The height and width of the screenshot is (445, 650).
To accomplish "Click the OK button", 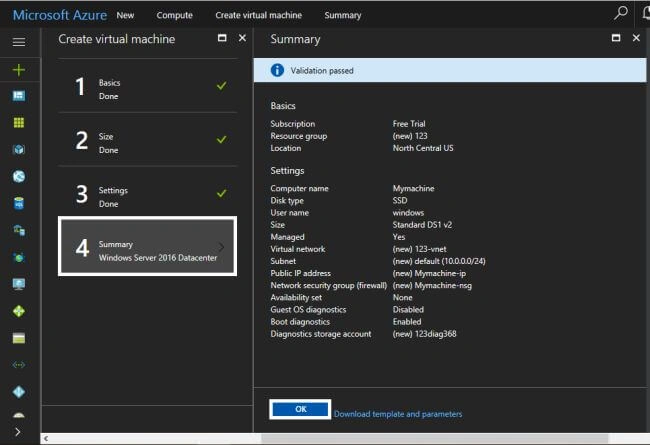I will tap(300, 409).
